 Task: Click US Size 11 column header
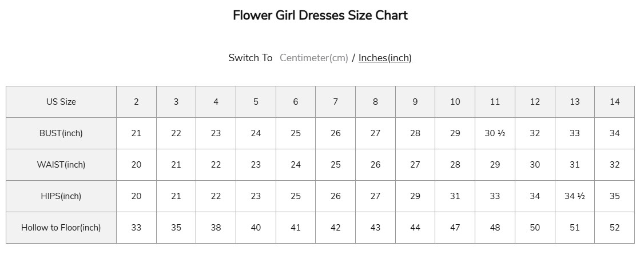click(x=495, y=102)
